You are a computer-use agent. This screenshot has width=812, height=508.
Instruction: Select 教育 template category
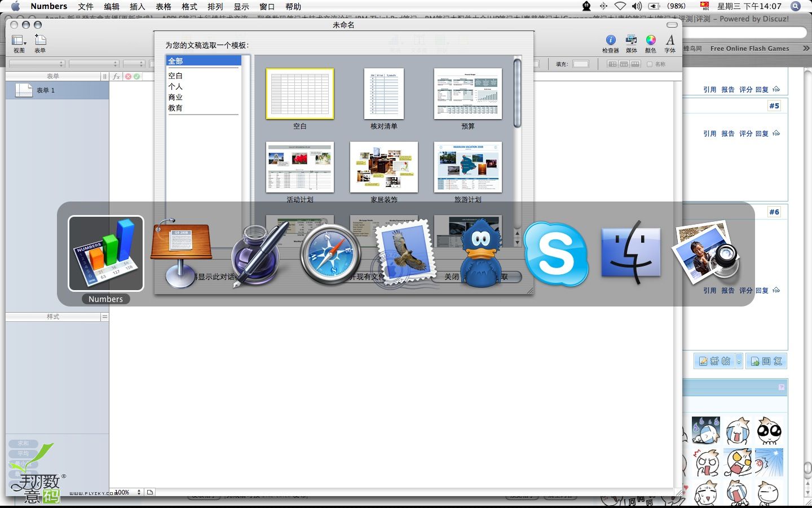click(x=175, y=108)
